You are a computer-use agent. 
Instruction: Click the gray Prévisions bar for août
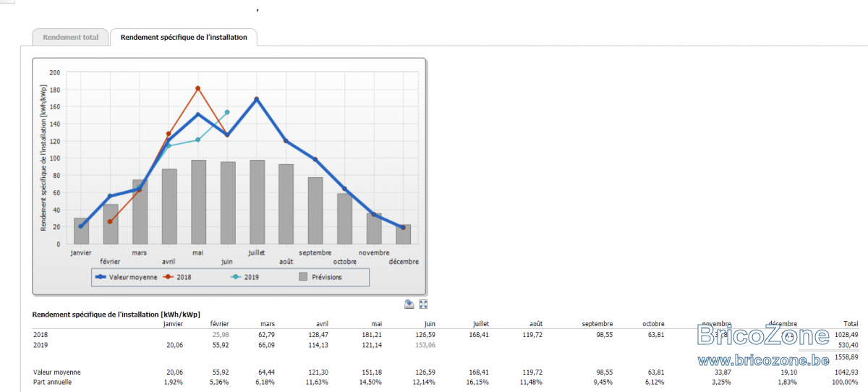[x=286, y=204]
